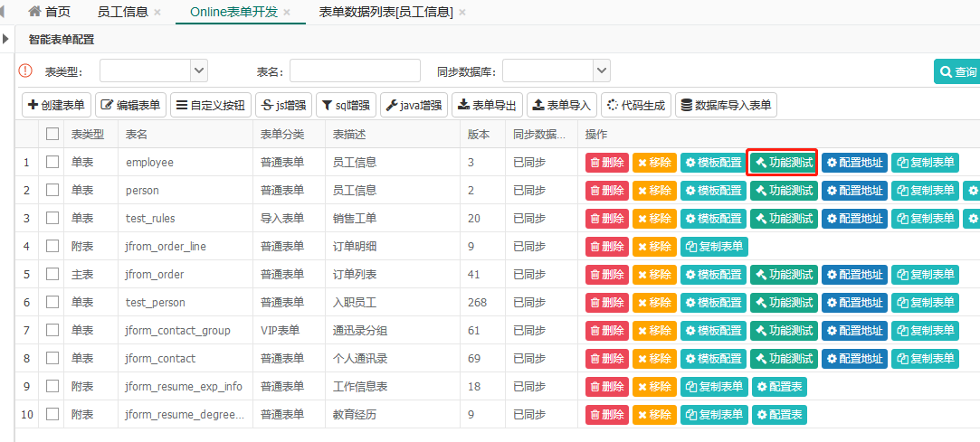Tick the checkbox for employee row
Viewport: 980px width, 442px height.
click(52, 163)
